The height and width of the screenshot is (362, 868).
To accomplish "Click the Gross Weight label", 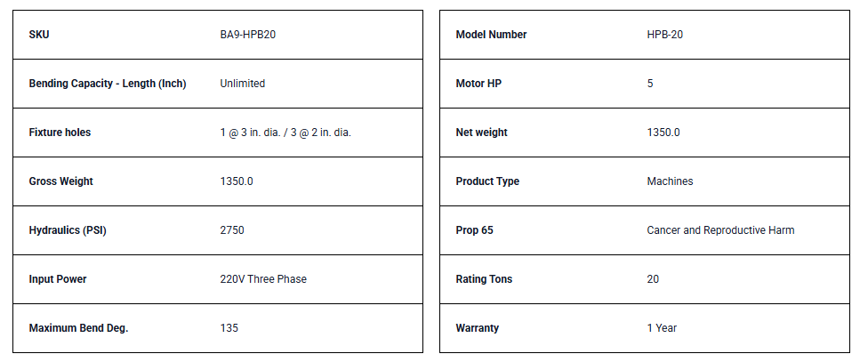I will click(60, 181).
